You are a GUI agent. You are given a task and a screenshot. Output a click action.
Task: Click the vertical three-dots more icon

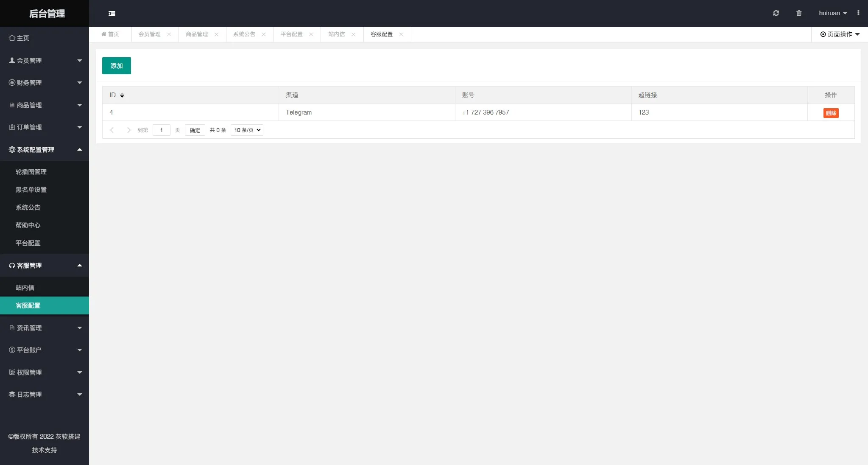point(858,13)
